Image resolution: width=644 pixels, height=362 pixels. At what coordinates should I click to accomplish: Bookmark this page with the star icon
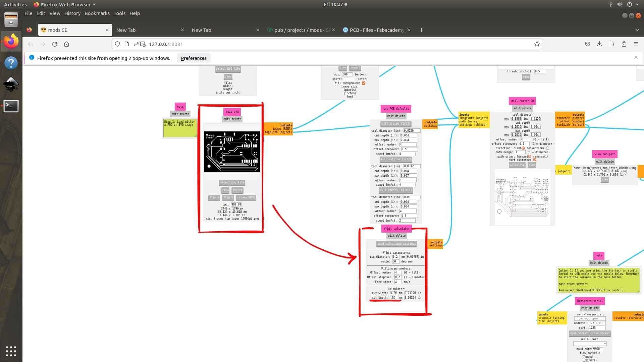point(537,44)
